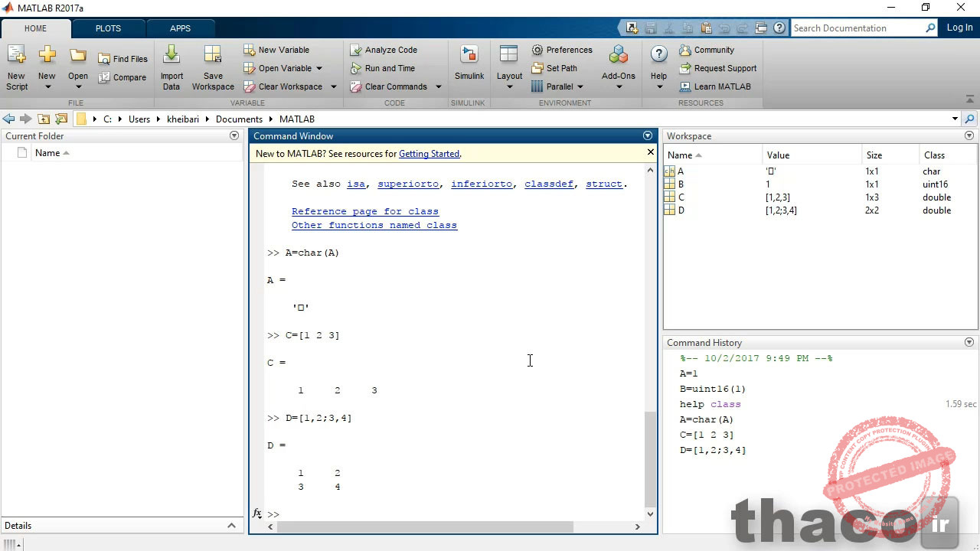Follow the Reference page for class link

(x=365, y=211)
